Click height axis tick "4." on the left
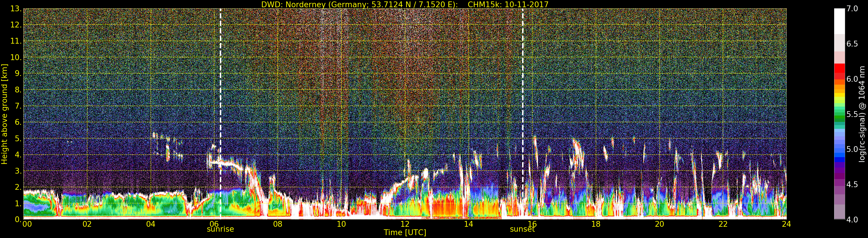 pyautogui.click(x=18, y=155)
